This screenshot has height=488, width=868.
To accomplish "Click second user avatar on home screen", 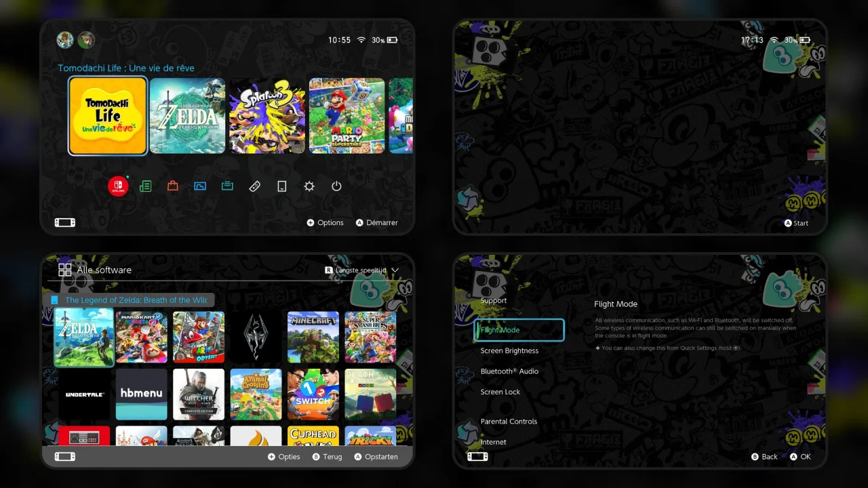I will [86, 40].
